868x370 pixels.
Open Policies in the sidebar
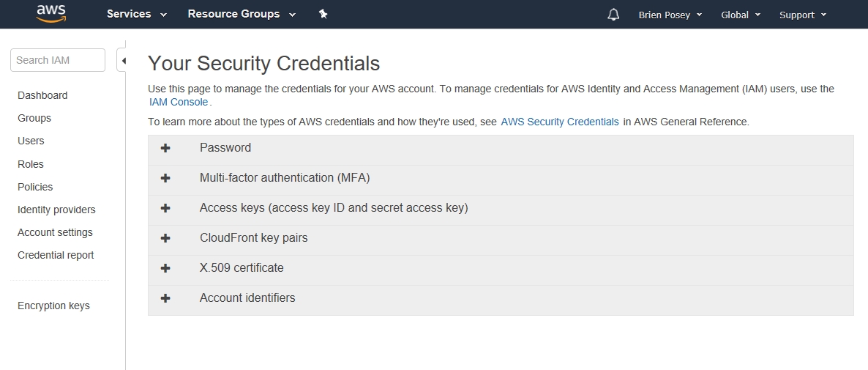35,187
